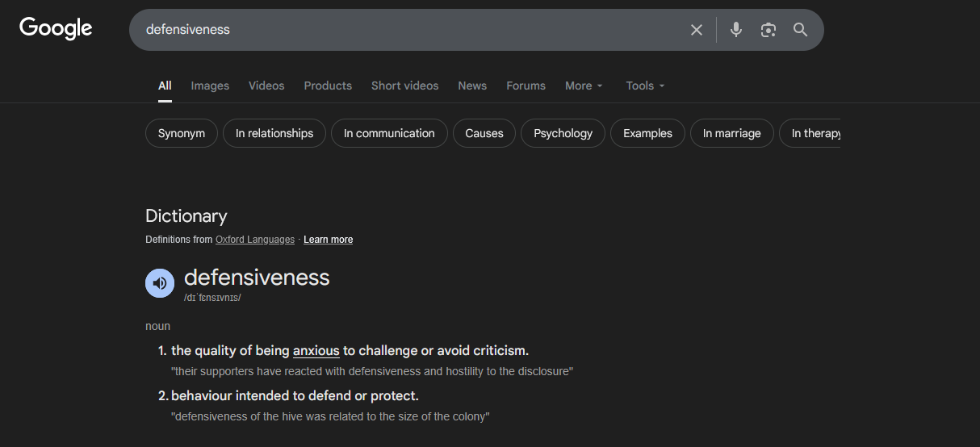Image resolution: width=980 pixels, height=447 pixels.
Task: Follow the underlined anxious word link
Action: (x=316, y=351)
